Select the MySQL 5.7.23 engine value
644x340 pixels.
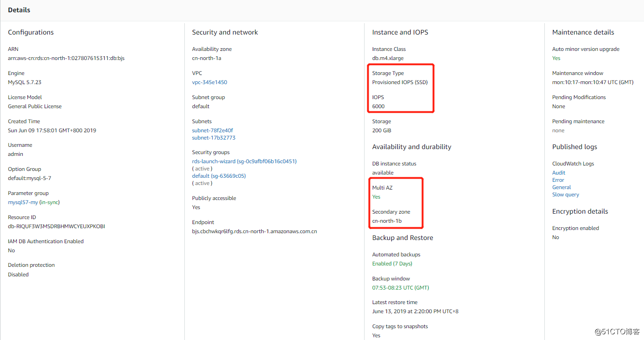[x=25, y=82]
